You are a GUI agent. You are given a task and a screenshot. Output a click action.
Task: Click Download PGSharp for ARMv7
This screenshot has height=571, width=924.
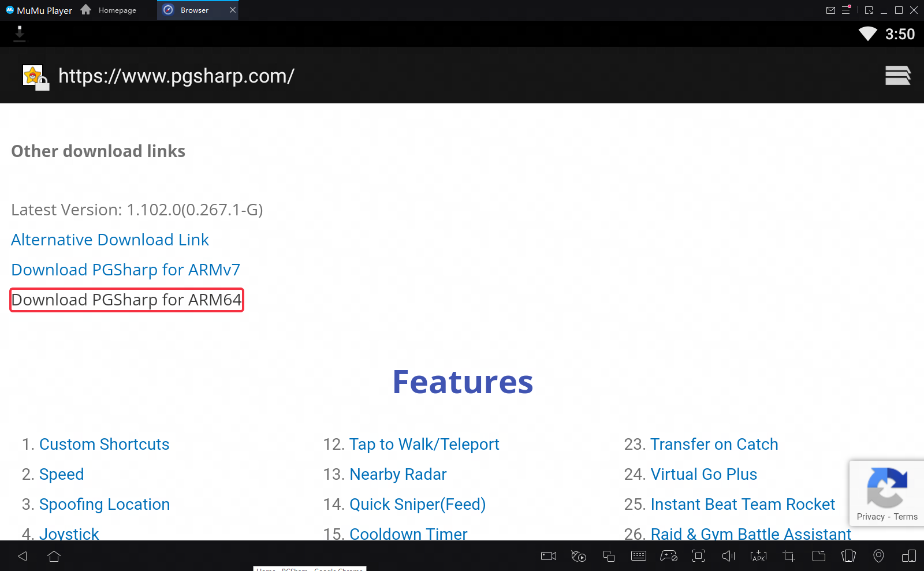125,270
